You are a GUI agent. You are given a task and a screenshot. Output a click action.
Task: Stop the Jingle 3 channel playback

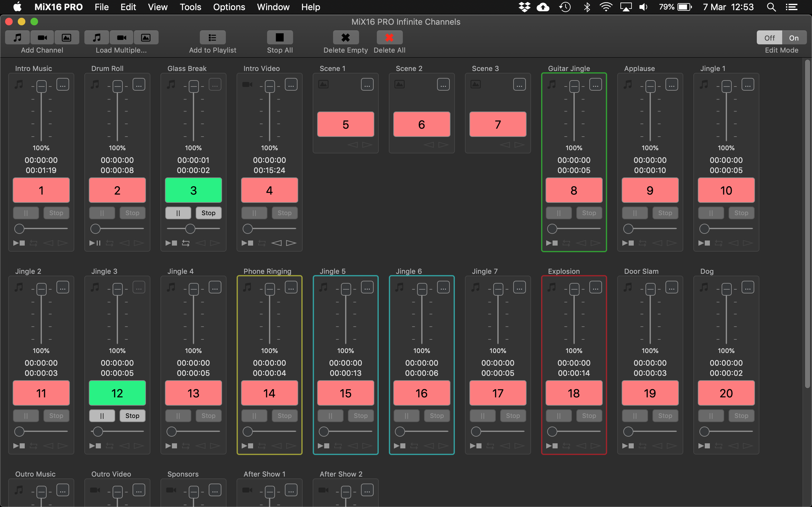pos(132,416)
